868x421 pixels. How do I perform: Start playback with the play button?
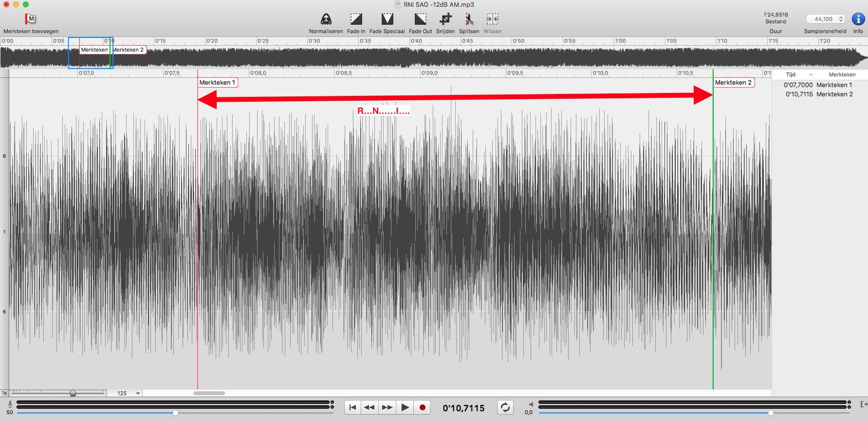coord(405,407)
